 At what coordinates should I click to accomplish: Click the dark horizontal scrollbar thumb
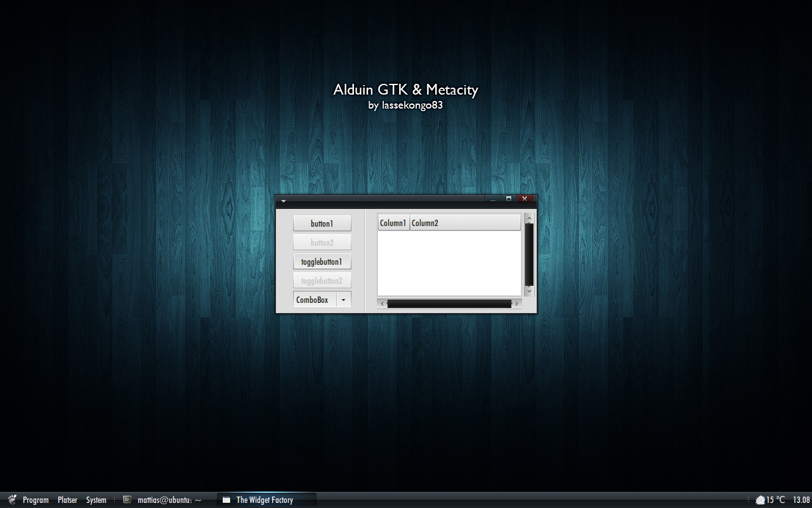(x=449, y=304)
